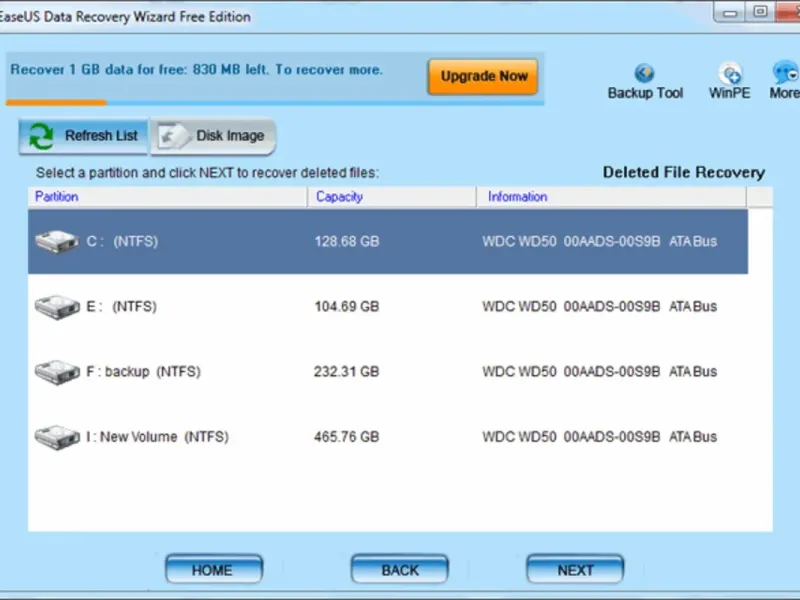Click the green Refresh List arrows icon
The width and height of the screenshot is (800, 600).
(41, 136)
